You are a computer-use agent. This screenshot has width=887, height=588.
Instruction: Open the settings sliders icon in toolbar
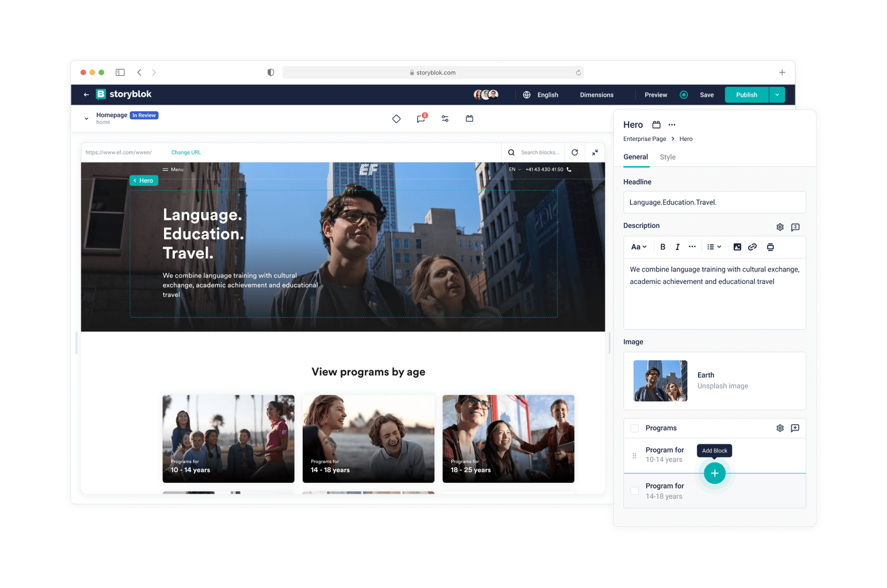(x=445, y=119)
